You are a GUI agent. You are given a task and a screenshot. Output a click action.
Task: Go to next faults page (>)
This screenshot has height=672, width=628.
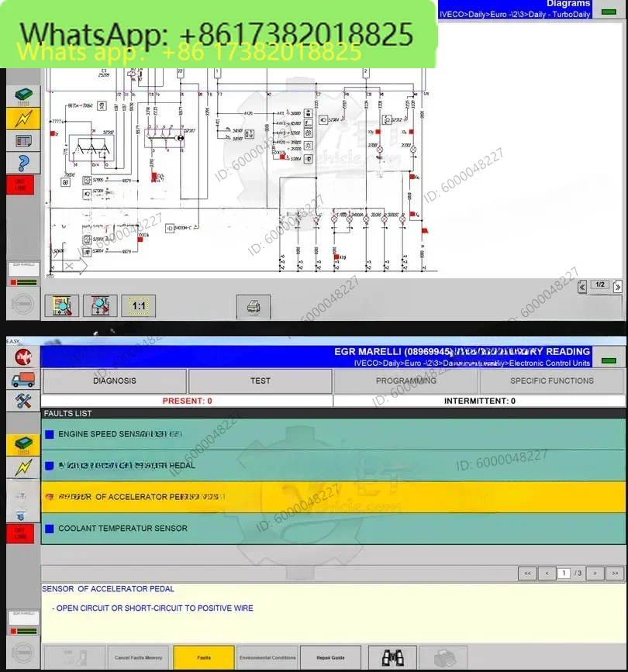coord(595,574)
